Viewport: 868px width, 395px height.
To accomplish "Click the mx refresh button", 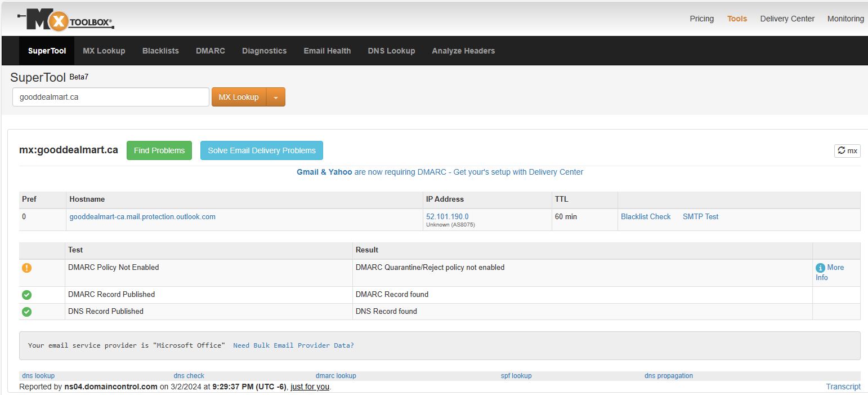I will pos(847,150).
